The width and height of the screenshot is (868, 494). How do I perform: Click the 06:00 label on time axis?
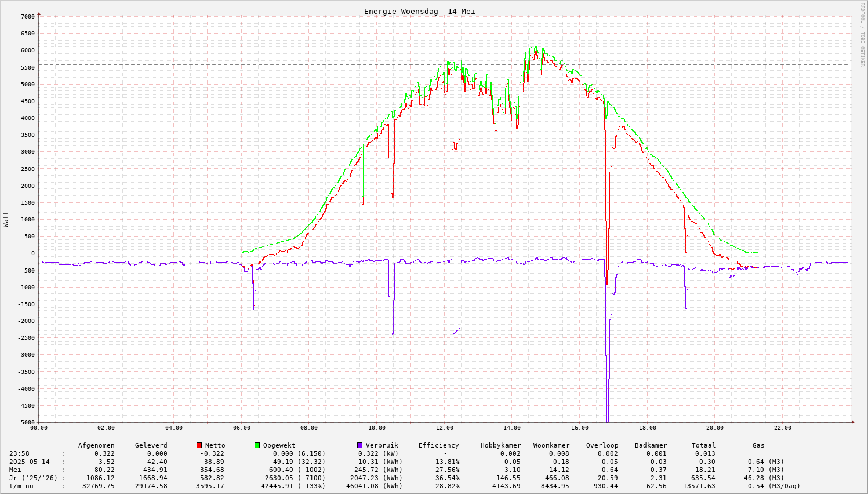pyautogui.click(x=242, y=428)
